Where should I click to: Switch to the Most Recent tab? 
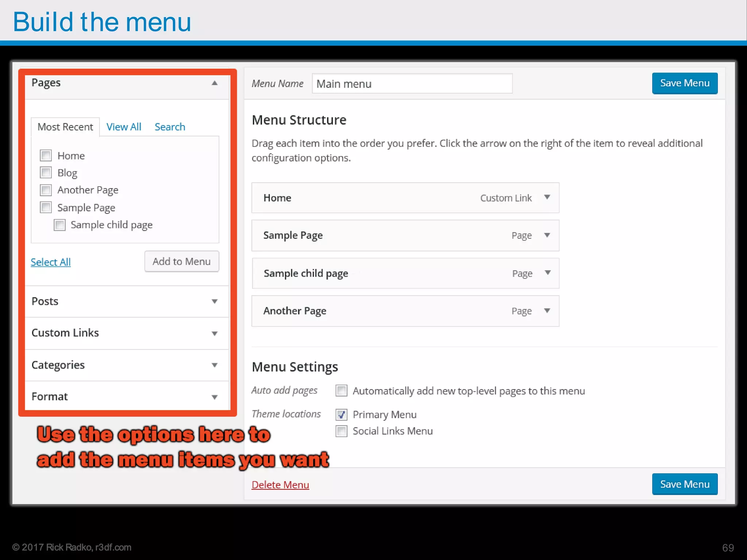tap(65, 127)
